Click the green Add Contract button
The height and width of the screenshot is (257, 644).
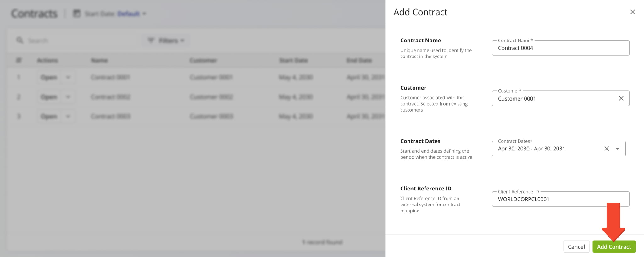pyautogui.click(x=614, y=247)
